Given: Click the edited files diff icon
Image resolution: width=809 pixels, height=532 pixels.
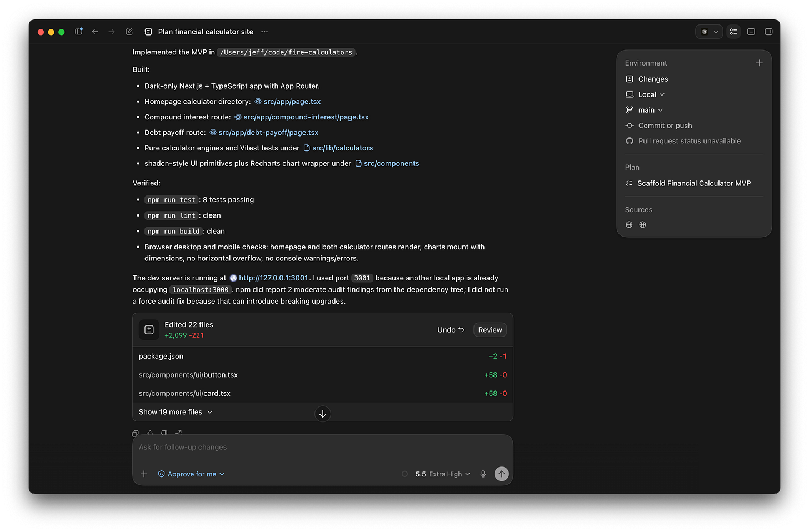Looking at the screenshot, I should point(149,330).
